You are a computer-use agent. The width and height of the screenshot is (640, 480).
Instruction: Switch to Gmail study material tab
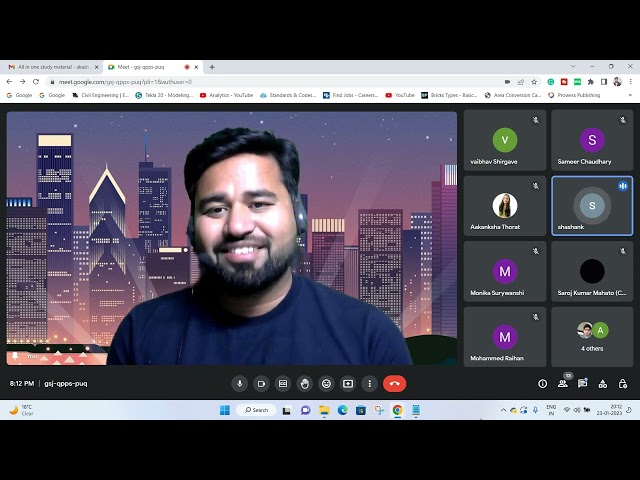[51, 67]
